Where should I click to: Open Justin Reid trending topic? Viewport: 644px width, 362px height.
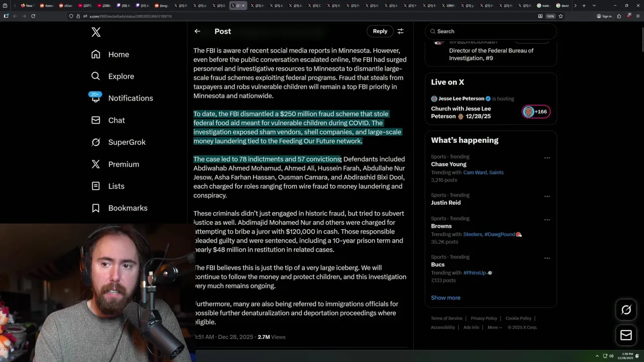pyautogui.click(x=446, y=203)
